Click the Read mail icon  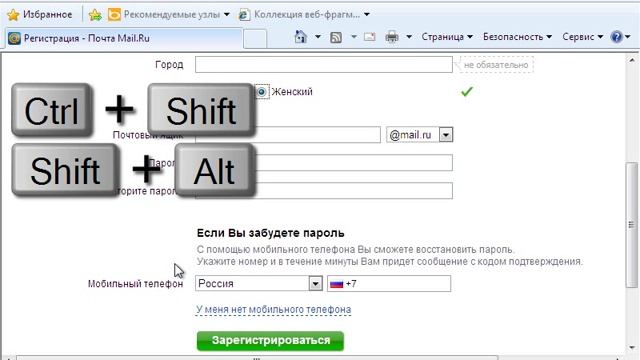(x=369, y=37)
